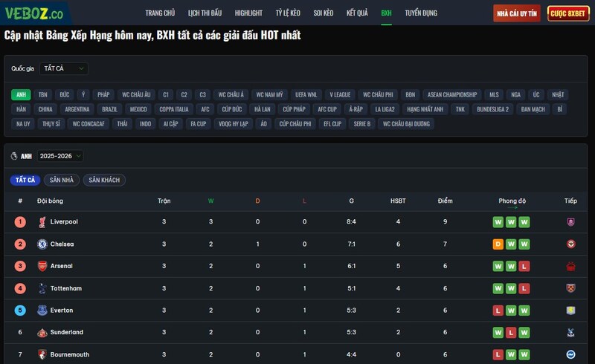Click the Bournemouth club crest icon

pyautogui.click(x=42, y=354)
